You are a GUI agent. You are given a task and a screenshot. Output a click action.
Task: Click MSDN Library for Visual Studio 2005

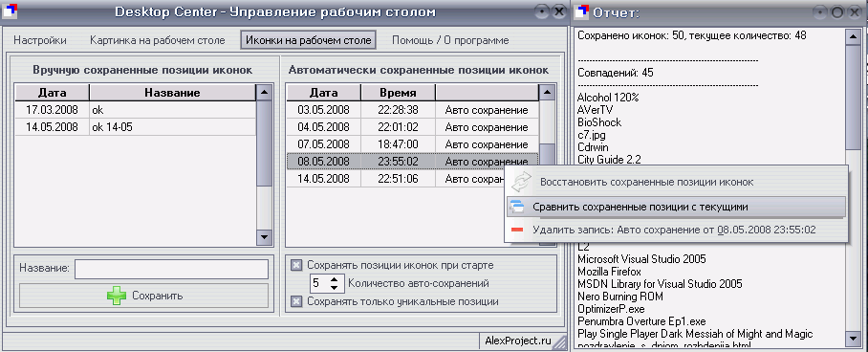pos(660,284)
